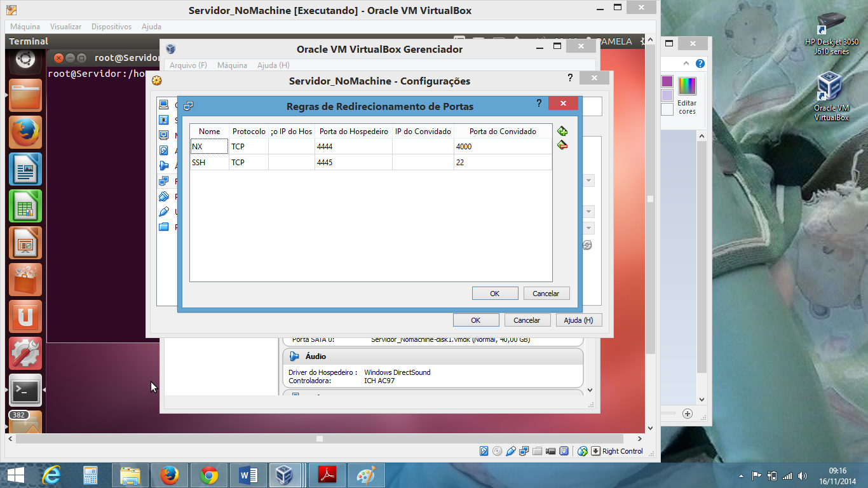Open Visualizar menu in VM window

point(65,27)
